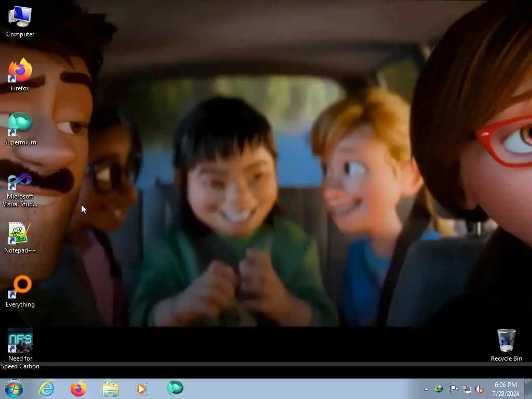Select the Supermium desktop shortcut

point(20,129)
